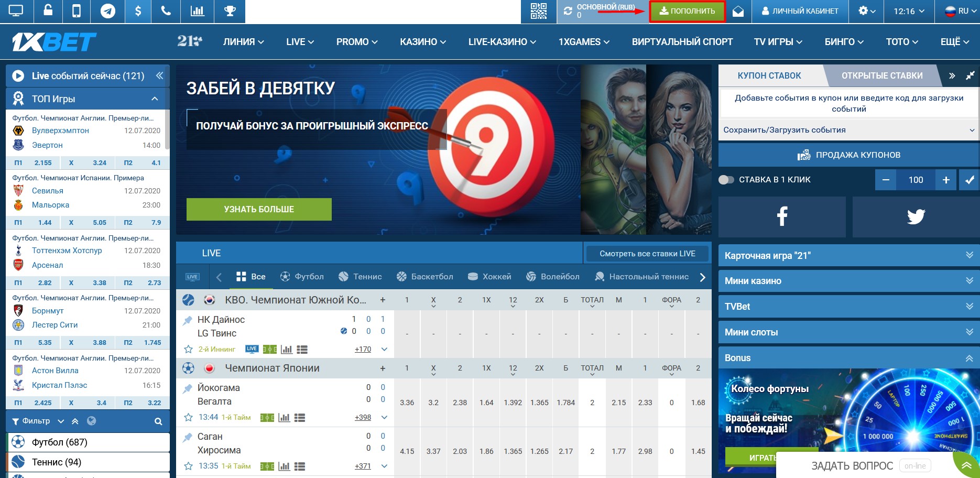Expand more markets for Йокогама match

click(x=384, y=417)
